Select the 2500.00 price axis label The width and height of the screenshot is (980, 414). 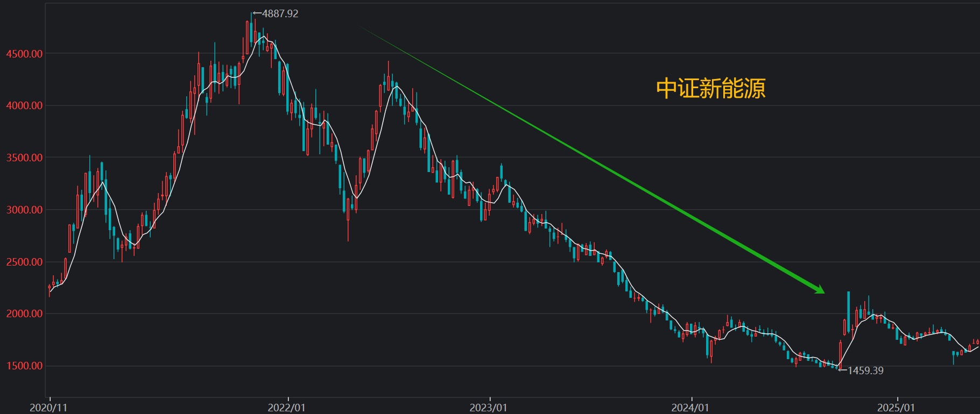25,262
